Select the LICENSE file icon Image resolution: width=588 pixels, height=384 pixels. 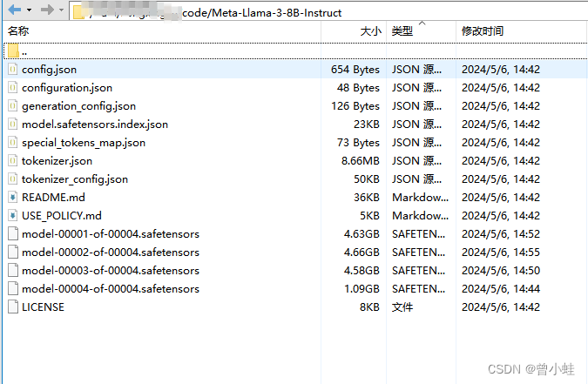13,307
